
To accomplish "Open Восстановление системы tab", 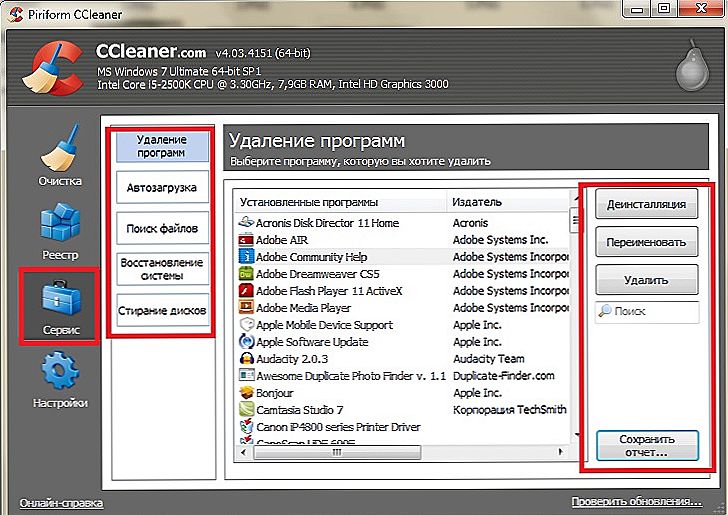I will [162, 269].
